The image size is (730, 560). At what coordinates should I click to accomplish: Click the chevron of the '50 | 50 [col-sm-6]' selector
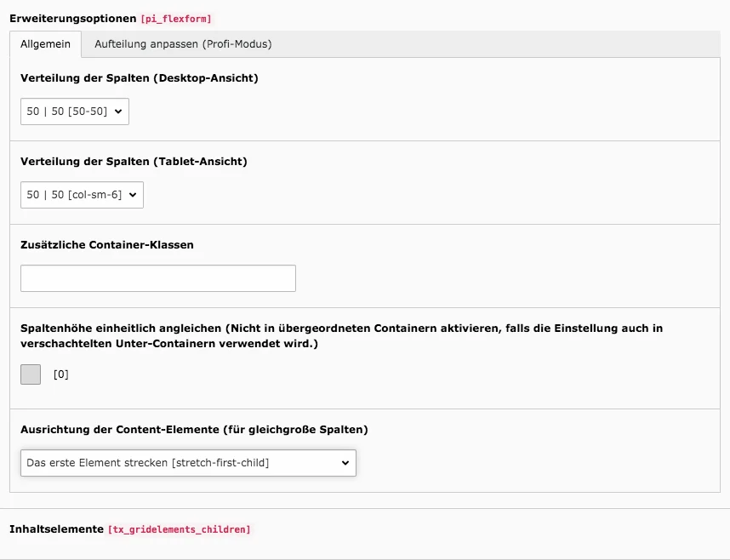(134, 194)
